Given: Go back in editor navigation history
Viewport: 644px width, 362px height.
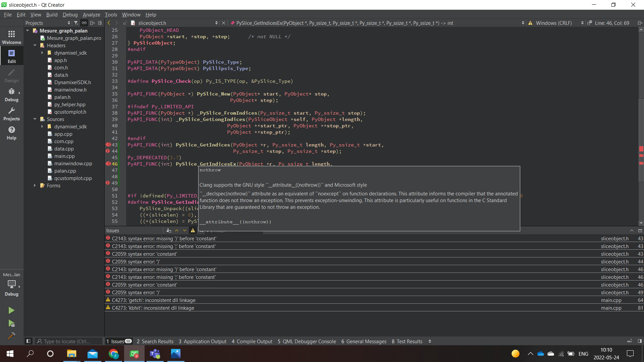Looking at the screenshot, I should pos(109,23).
